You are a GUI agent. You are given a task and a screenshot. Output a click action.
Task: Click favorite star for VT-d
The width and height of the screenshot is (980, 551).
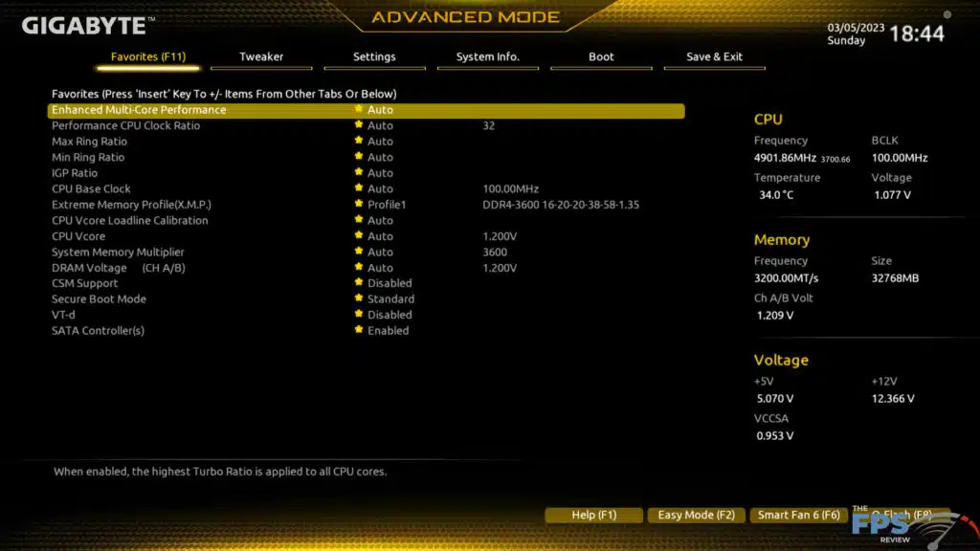(x=359, y=314)
